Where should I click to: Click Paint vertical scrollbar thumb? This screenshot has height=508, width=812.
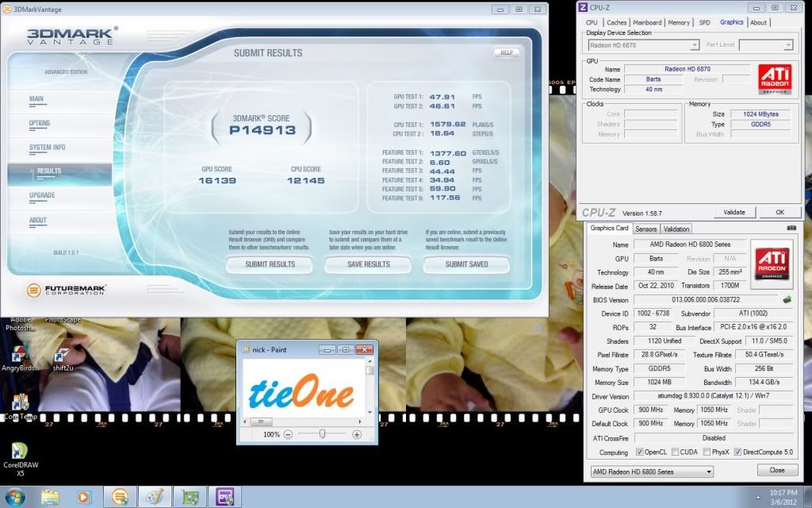click(370, 371)
